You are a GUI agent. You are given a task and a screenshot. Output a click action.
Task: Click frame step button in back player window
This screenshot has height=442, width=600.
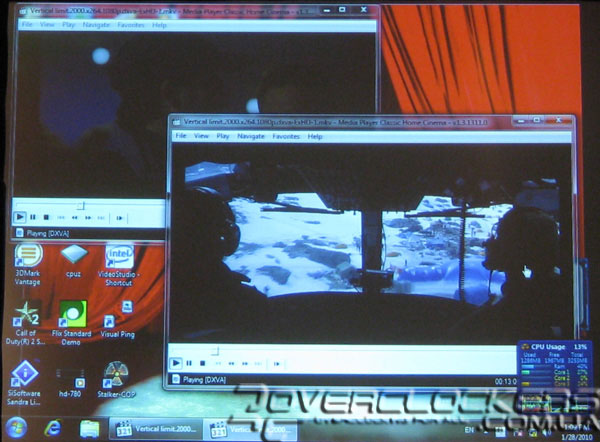(119, 218)
